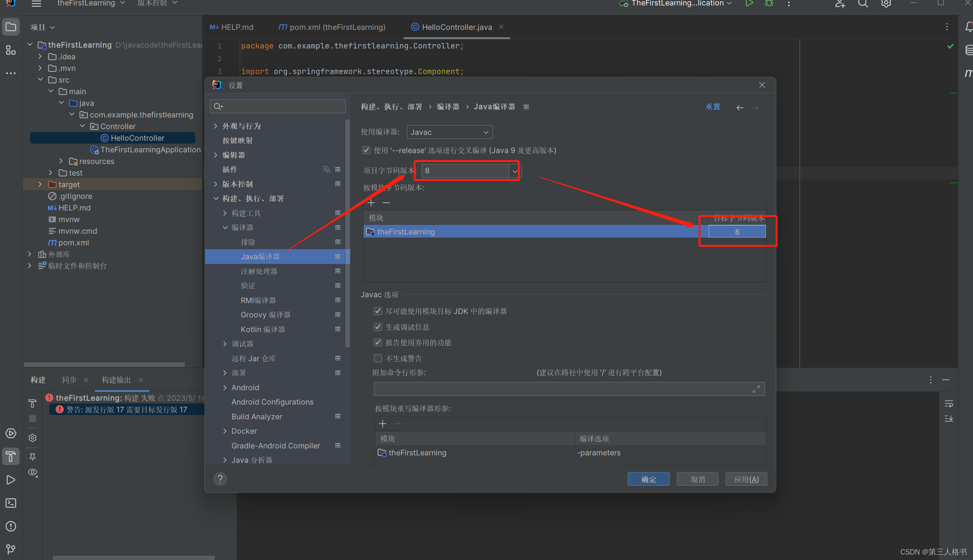This screenshot has width=973, height=560.
Task: Pin the build output tab
Action: coord(33,457)
